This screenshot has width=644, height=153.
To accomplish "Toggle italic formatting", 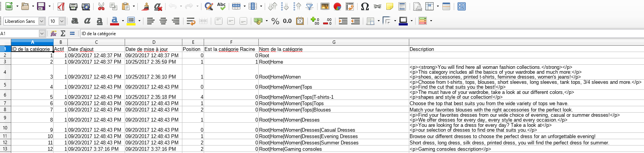I will pyautogui.click(x=87, y=21).
